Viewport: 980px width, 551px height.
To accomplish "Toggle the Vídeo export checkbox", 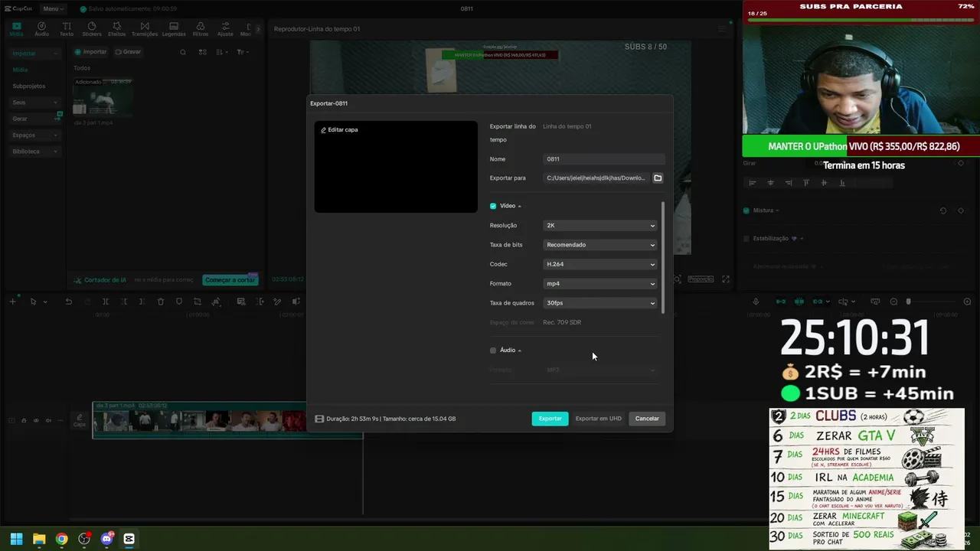I will [493, 206].
